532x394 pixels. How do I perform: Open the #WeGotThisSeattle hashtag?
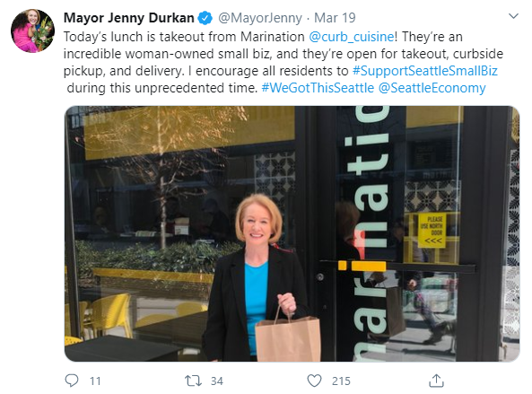click(318, 88)
